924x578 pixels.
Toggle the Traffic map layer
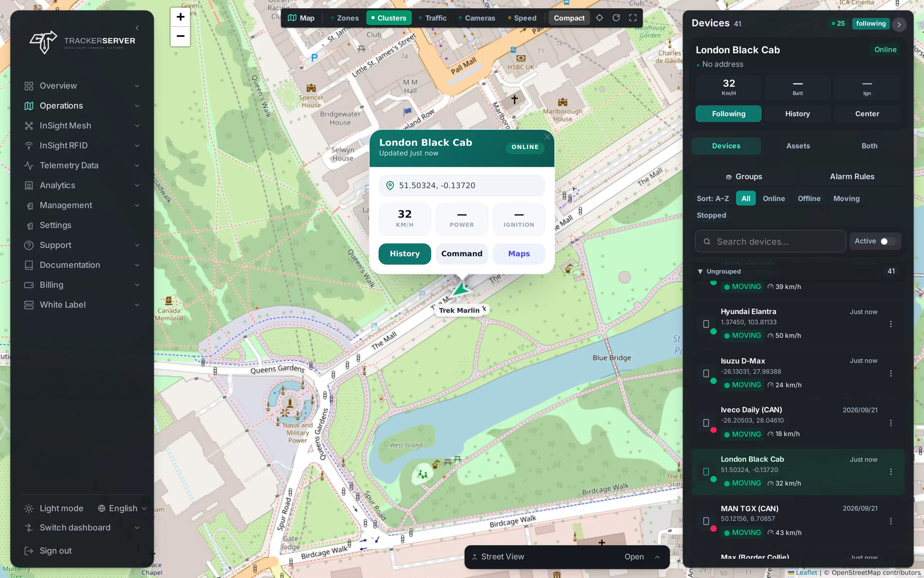(x=433, y=18)
